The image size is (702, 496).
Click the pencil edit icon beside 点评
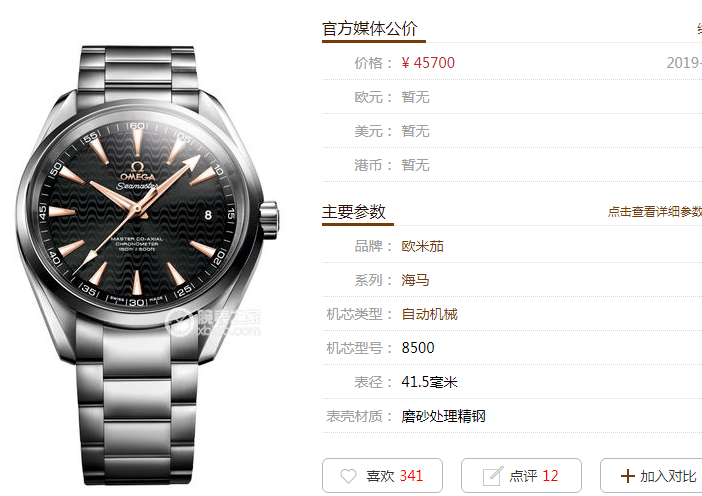(x=492, y=476)
